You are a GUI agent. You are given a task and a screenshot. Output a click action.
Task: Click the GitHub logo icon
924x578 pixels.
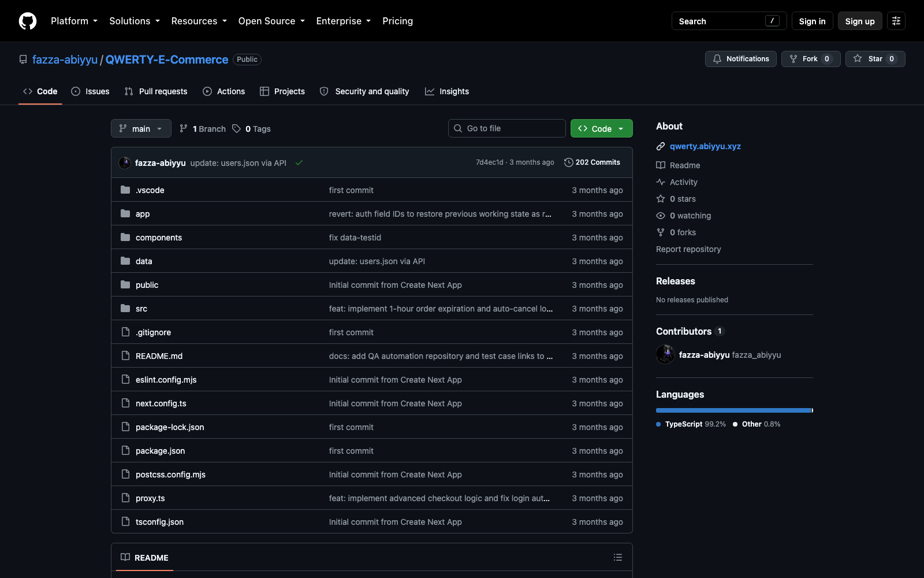(x=28, y=21)
